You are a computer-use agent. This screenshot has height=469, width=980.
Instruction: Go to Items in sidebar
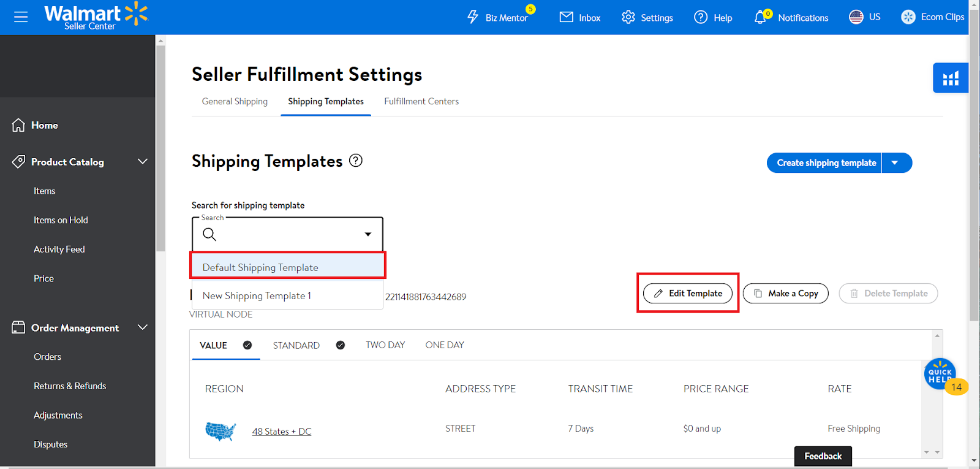[x=45, y=191]
